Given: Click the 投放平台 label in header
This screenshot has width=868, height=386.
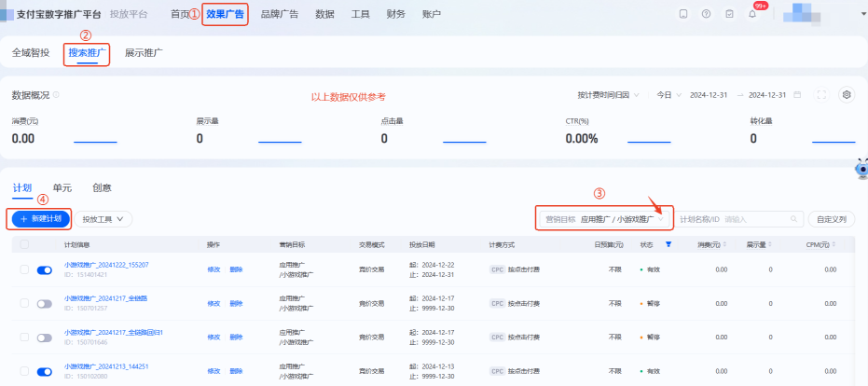Looking at the screenshot, I should 129,14.
